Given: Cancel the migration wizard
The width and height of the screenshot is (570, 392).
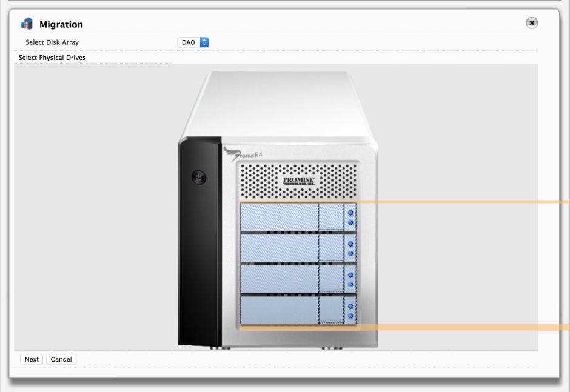Looking at the screenshot, I should point(61,359).
